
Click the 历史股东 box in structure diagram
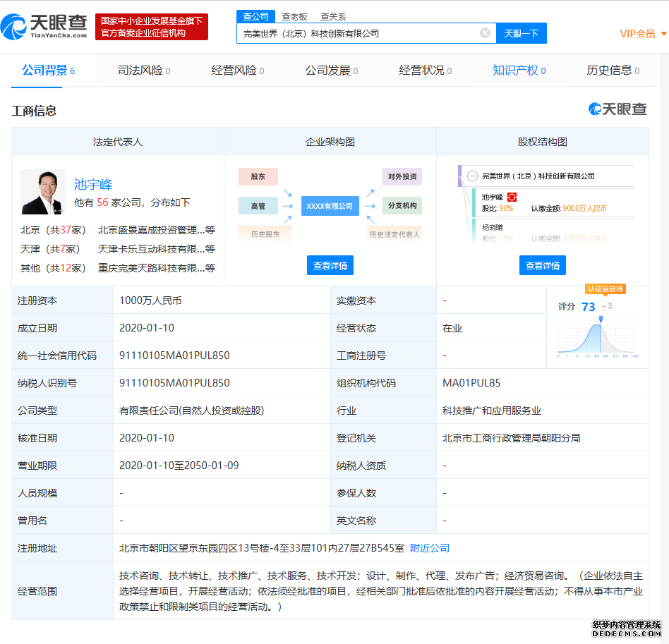(x=265, y=234)
